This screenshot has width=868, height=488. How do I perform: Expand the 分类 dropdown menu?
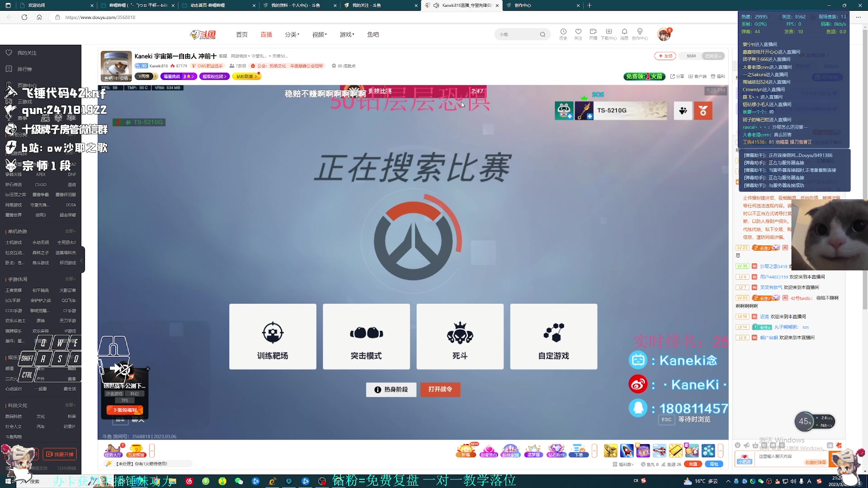click(x=292, y=34)
